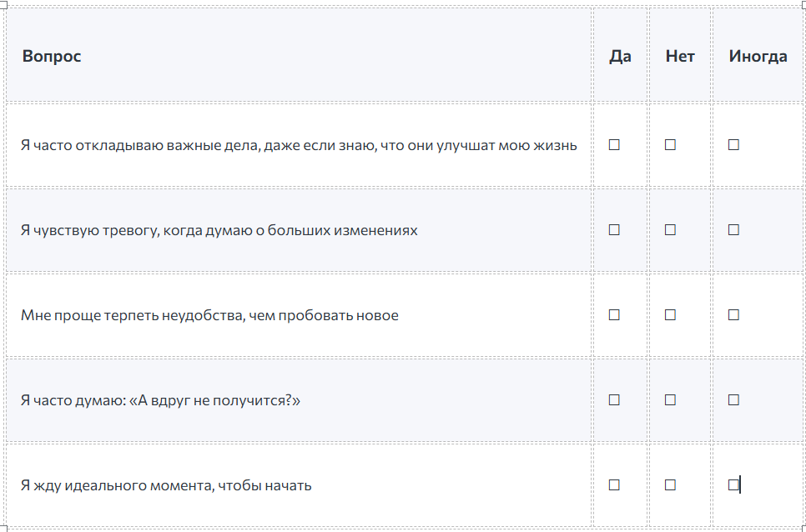
Task: Click the 'Иногда' column header
Action: 758,57
